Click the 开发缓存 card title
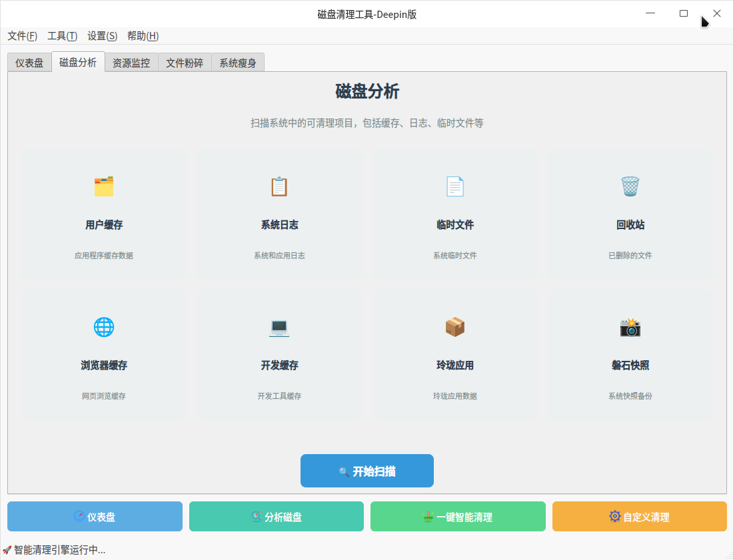 (280, 366)
